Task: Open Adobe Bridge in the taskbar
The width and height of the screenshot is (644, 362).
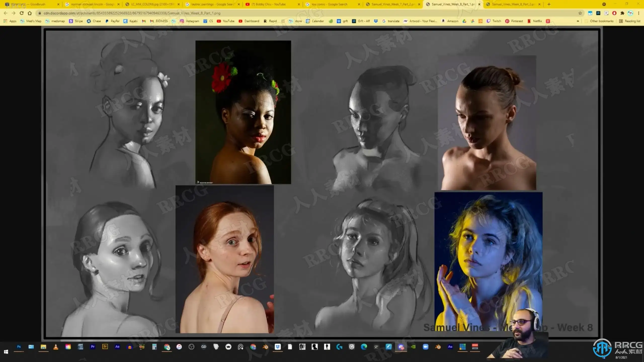Action: tap(105, 347)
